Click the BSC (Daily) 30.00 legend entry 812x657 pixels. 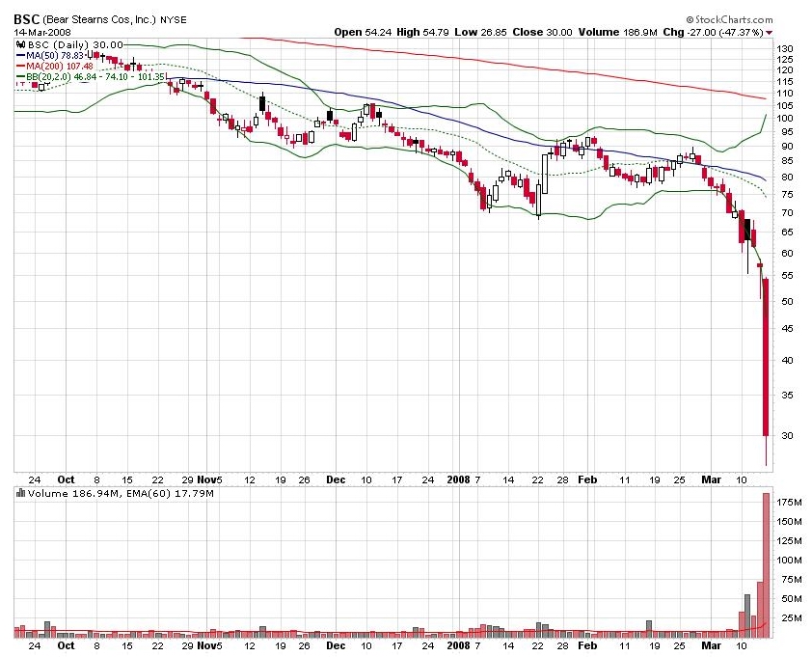(74, 45)
